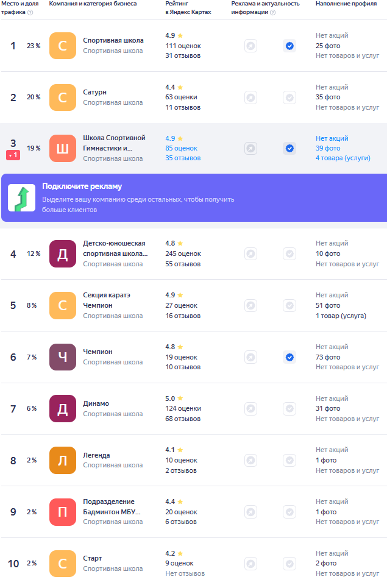Click the blue verified mark for Школа Спортивной Гимнастики
This screenshot has width=387, height=588.
(x=289, y=149)
